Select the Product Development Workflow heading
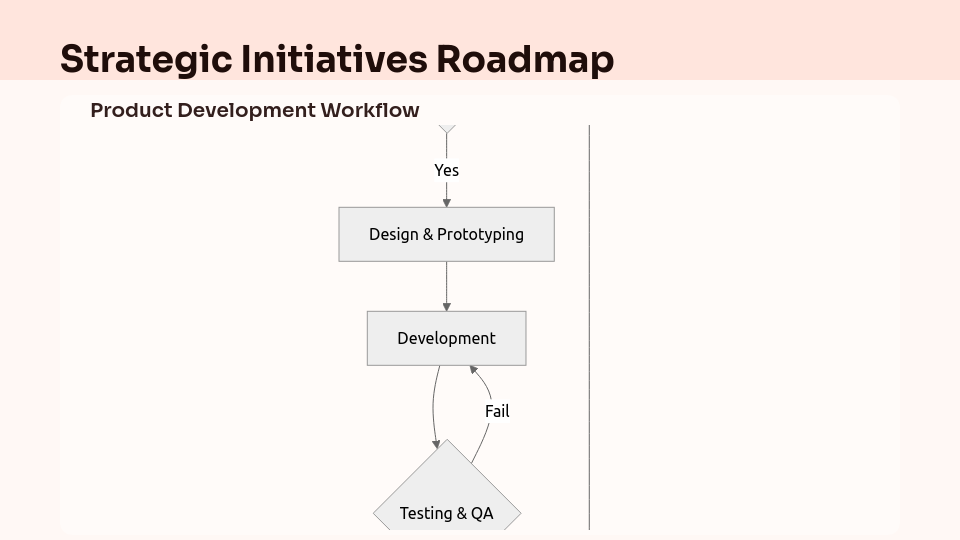960x540 pixels. click(x=254, y=110)
